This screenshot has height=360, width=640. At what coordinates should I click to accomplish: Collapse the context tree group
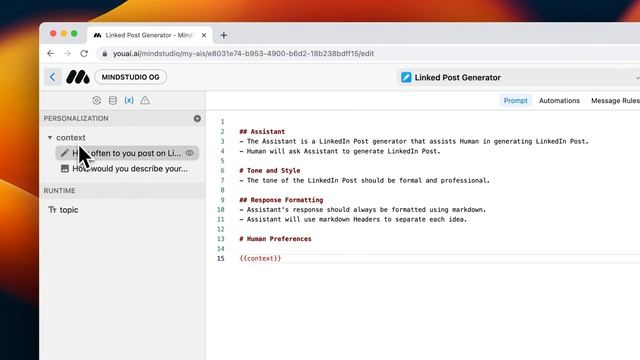tap(50, 138)
